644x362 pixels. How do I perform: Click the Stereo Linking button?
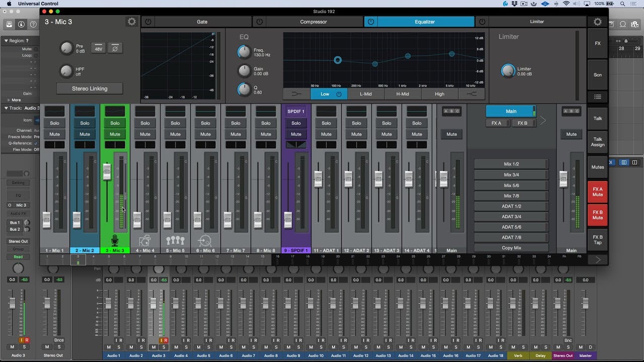click(90, 88)
